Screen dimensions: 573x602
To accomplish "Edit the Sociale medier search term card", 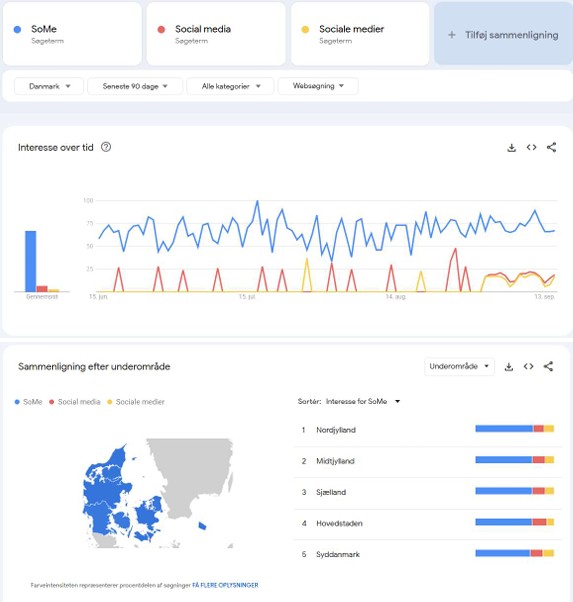I will click(x=360, y=34).
